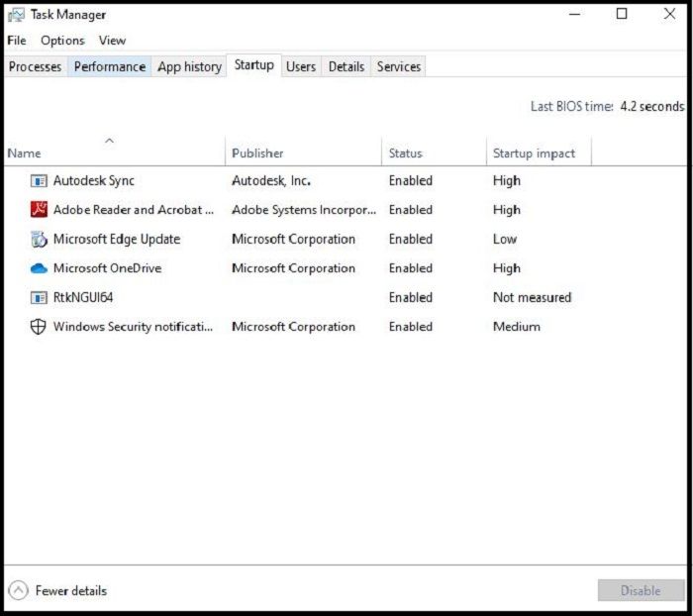Click the Microsoft Edge Update icon
This screenshot has width=693, height=616.
(39, 240)
